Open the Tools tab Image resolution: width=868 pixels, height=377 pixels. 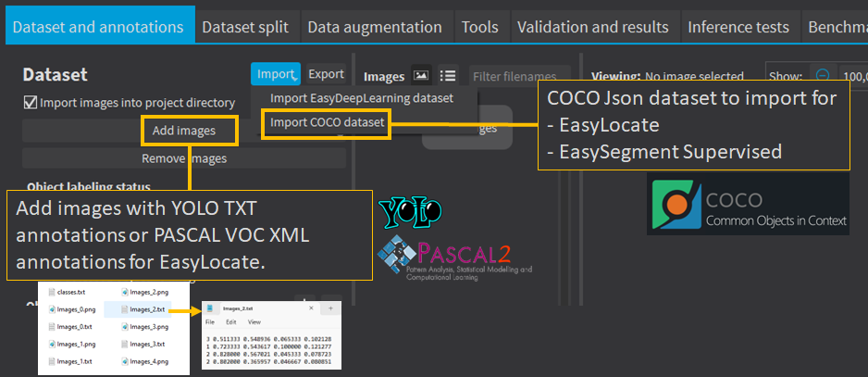480,27
